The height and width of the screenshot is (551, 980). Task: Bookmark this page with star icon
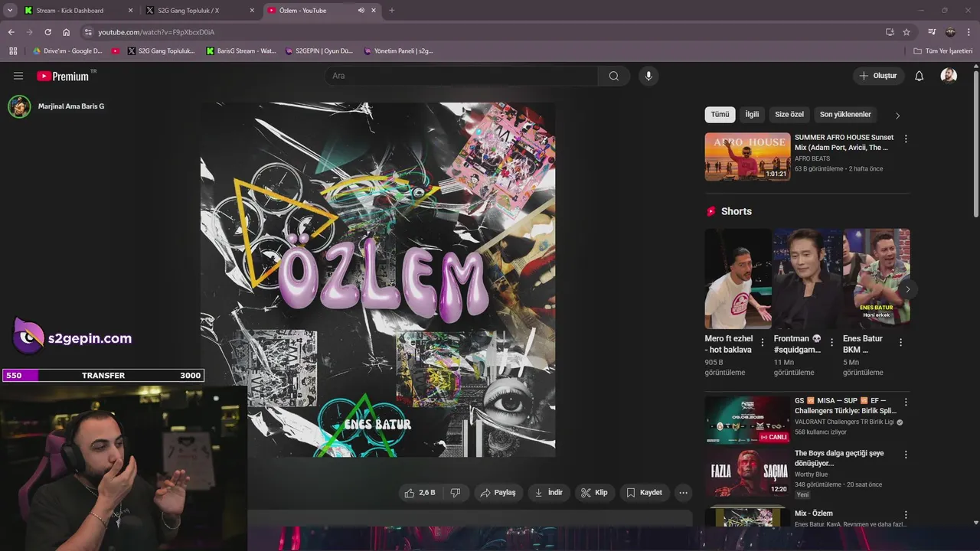906,32
